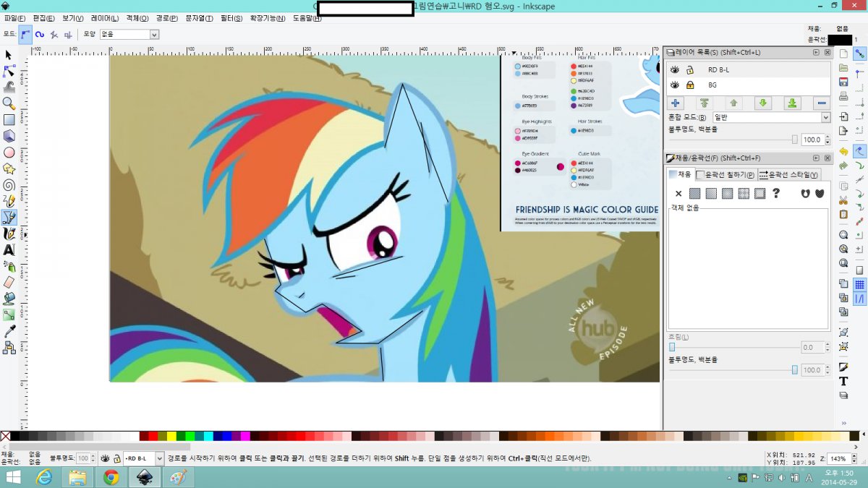Choose Spiro path mode in tool options
This screenshot has height=488, width=868.
tap(40, 34)
